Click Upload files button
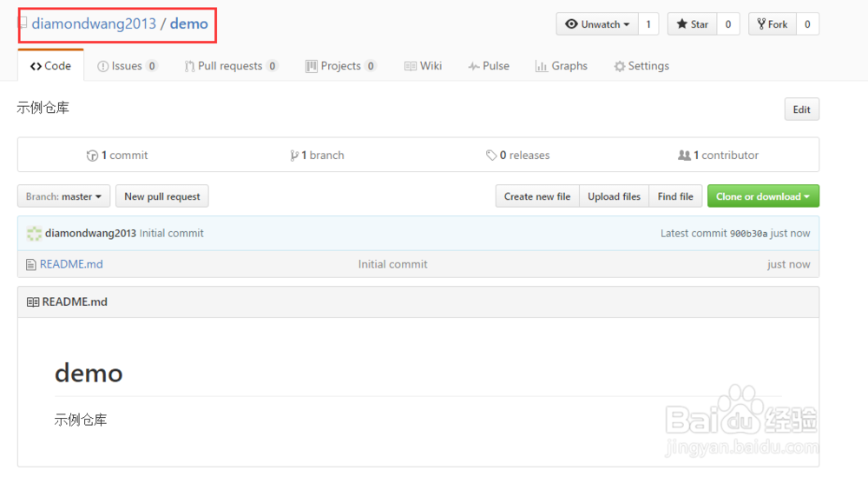 (x=614, y=196)
